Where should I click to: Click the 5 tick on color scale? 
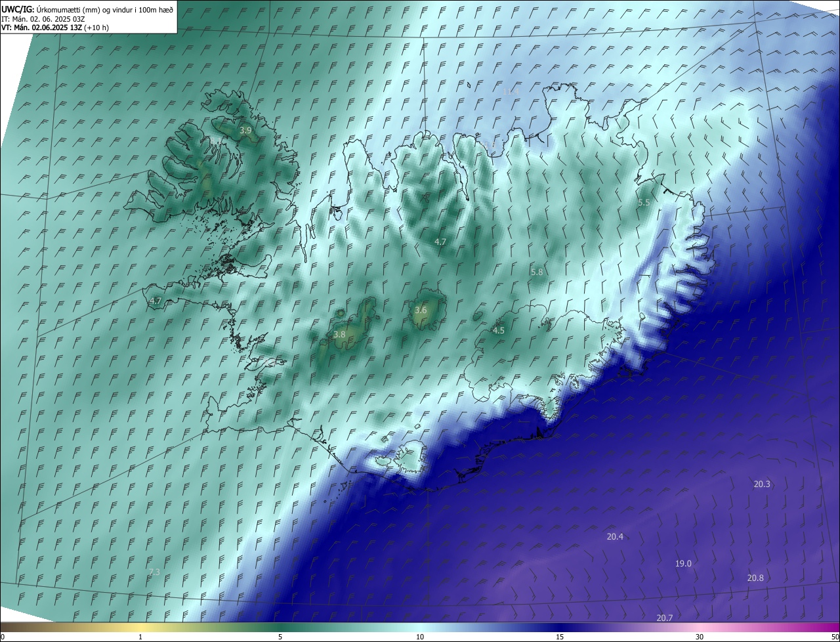[x=280, y=637]
